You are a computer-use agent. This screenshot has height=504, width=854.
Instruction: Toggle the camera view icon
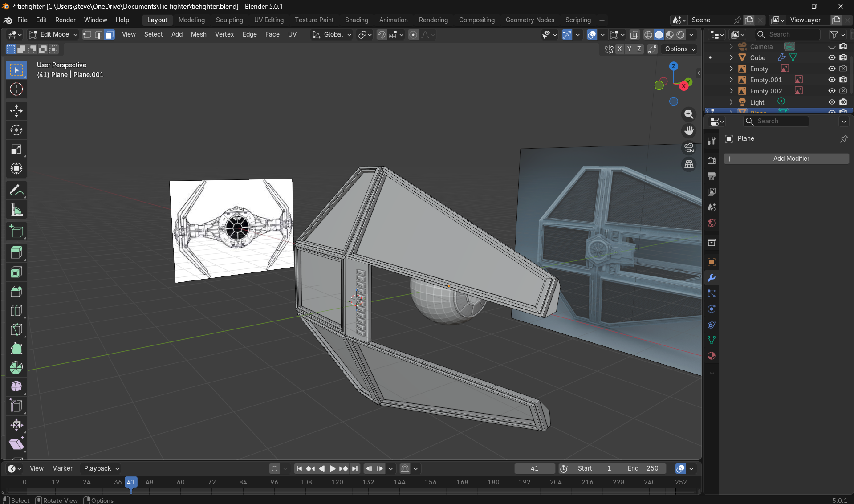pyautogui.click(x=689, y=147)
